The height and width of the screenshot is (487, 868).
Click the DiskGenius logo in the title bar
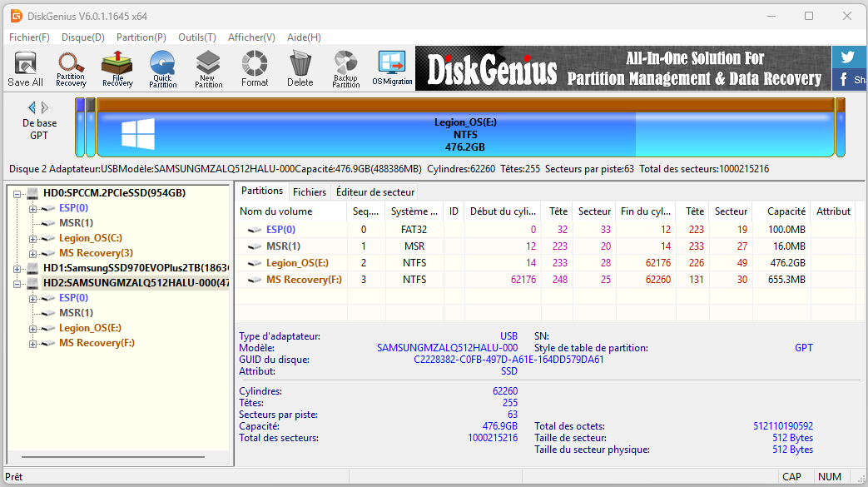click(17, 16)
